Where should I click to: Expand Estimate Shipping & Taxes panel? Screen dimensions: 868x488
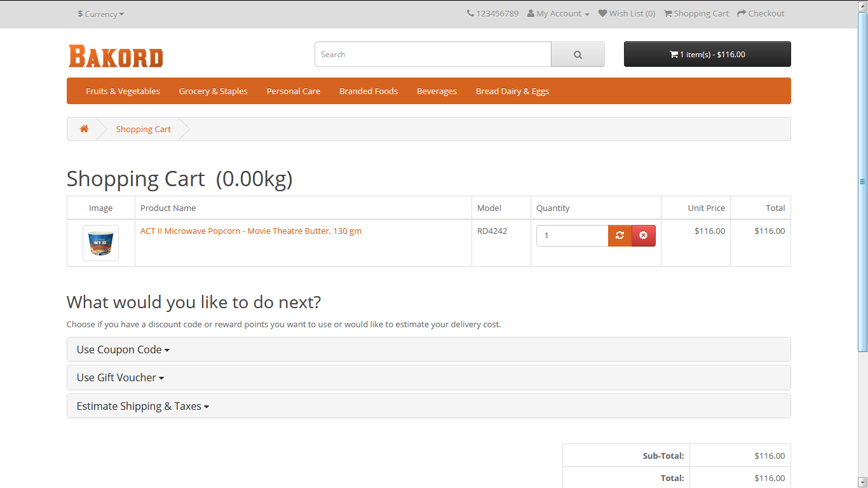[x=143, y=406]
